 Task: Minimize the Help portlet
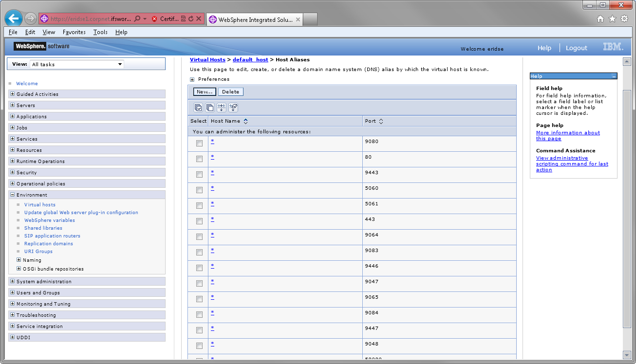[614, 76]
